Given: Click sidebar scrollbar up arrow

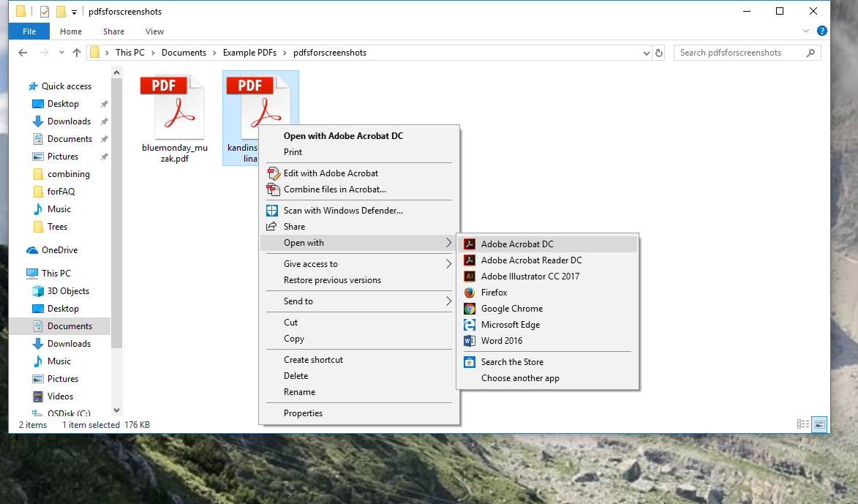Looking at the screenshot, I should coord(116,72).
